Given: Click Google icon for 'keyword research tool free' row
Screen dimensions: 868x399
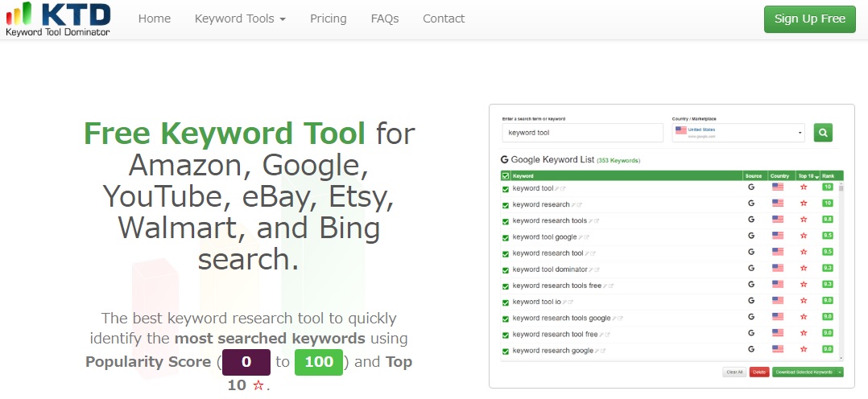Looking at the screenshot, I should [751, 333].
